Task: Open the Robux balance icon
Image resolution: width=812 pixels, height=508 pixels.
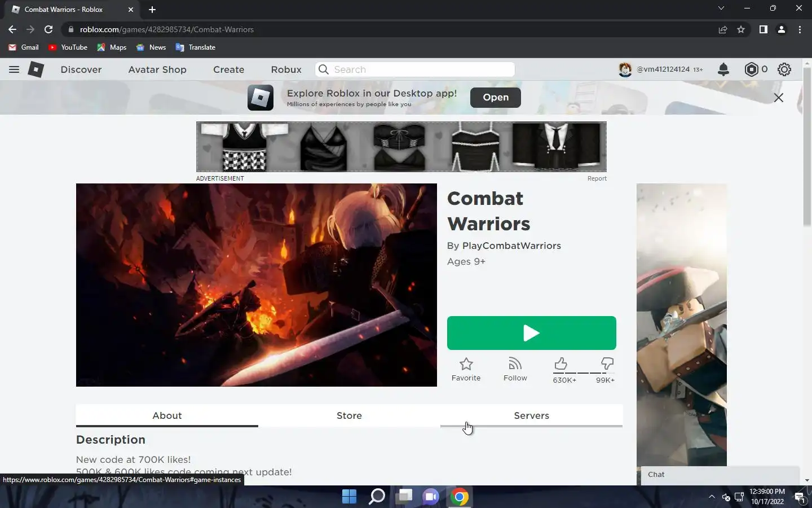Action: coord(751,69)
